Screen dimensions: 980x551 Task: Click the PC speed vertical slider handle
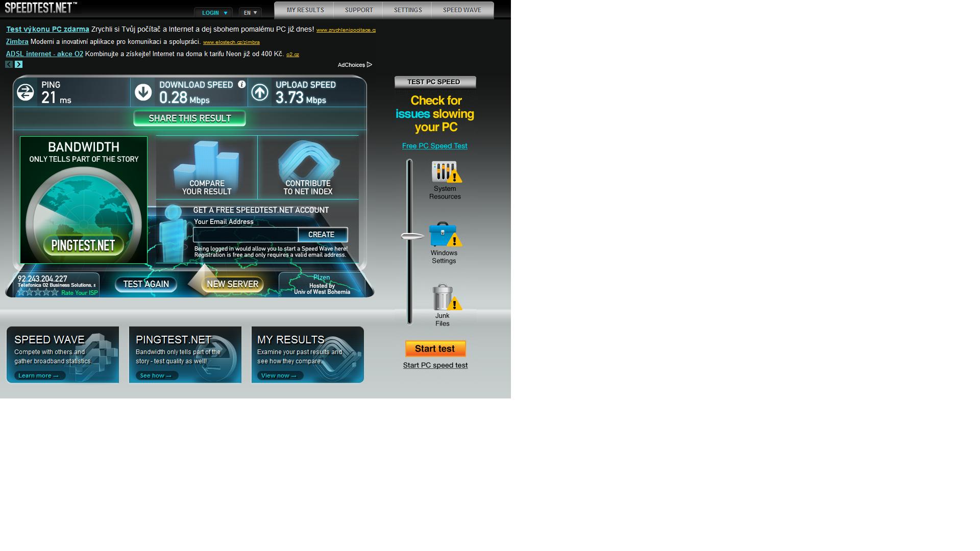coord(412,236)
